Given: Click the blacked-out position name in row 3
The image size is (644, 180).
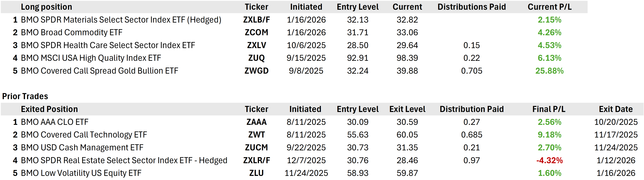Looking at the screenshot, I should pos(126,45).
